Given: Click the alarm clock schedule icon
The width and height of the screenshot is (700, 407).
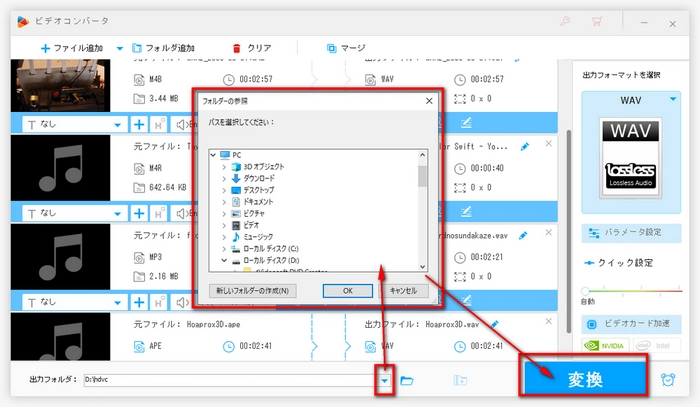Looking at the screenshot, I should (668, 380).
